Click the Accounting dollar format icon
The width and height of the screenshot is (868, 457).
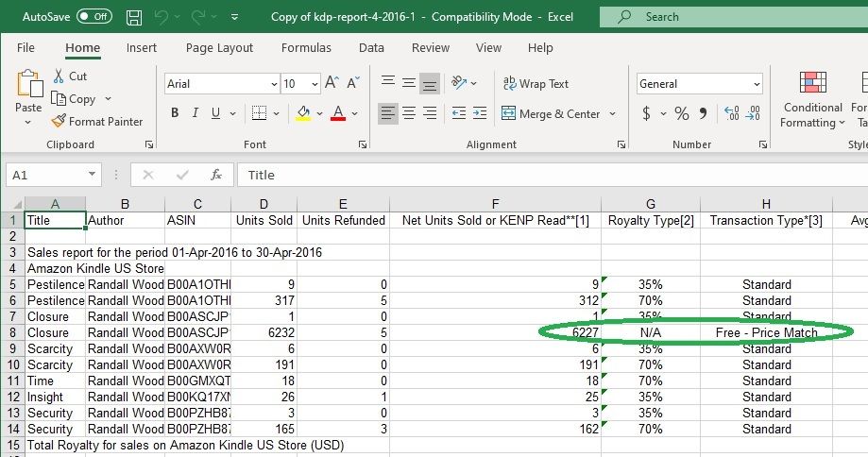646,113
